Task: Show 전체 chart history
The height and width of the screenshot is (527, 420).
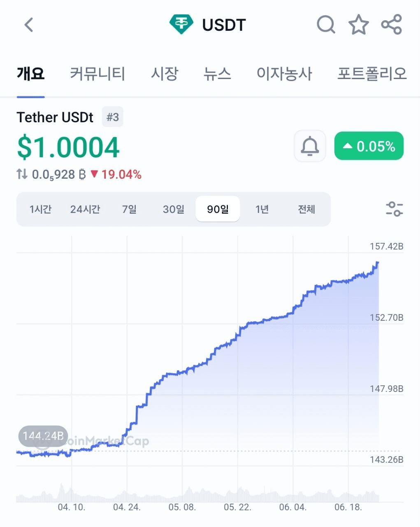Action: pos(306,209)
